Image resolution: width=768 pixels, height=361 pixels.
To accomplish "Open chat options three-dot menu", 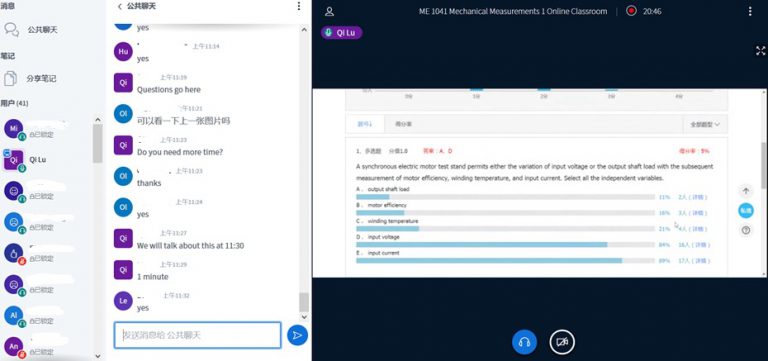I will point(299,6).
